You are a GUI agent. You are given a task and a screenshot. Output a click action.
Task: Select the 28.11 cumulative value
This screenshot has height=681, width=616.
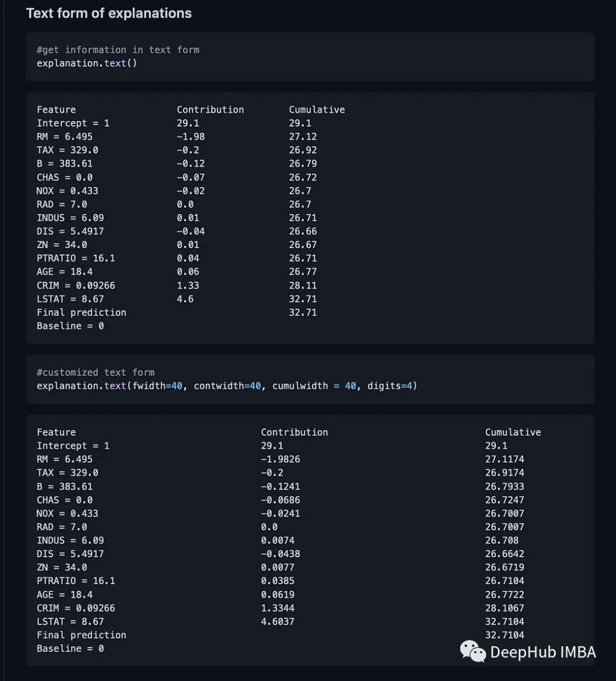coord(302,285)
